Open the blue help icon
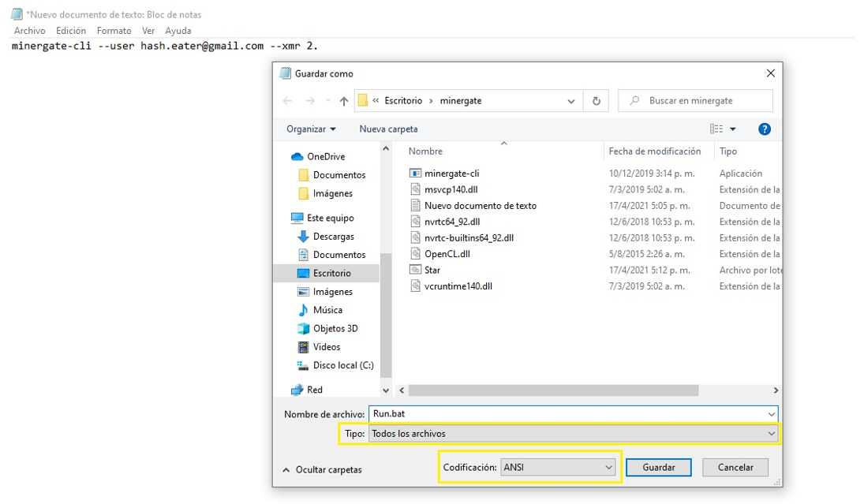 pyautogui.click(x=765, y=129)
